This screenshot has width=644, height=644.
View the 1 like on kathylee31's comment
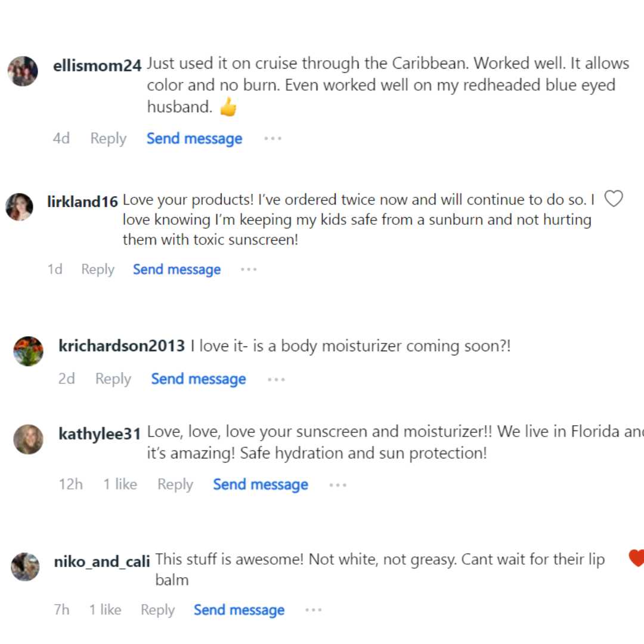pyautogui.click(x=120, y=485)
